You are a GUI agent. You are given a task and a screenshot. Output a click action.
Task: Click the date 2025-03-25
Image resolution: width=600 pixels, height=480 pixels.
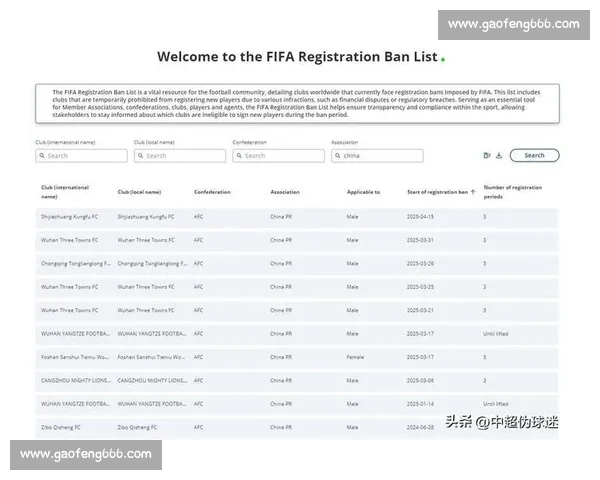point(420,287)
